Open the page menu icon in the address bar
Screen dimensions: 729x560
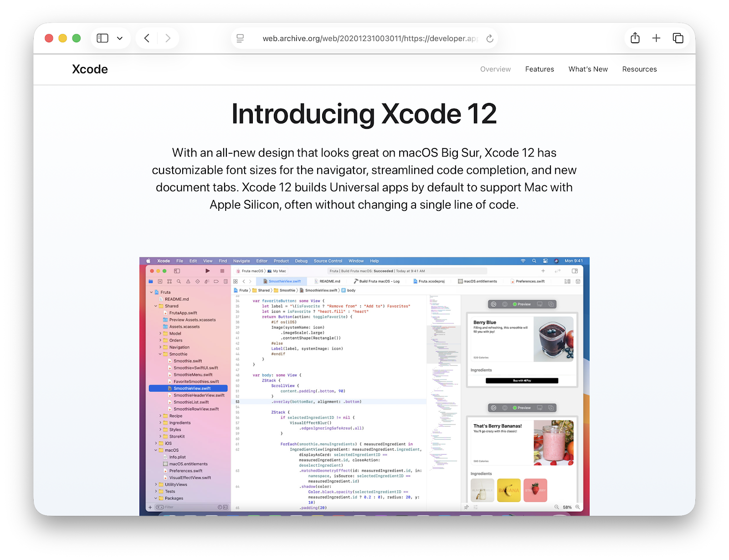tap(241, 38)
